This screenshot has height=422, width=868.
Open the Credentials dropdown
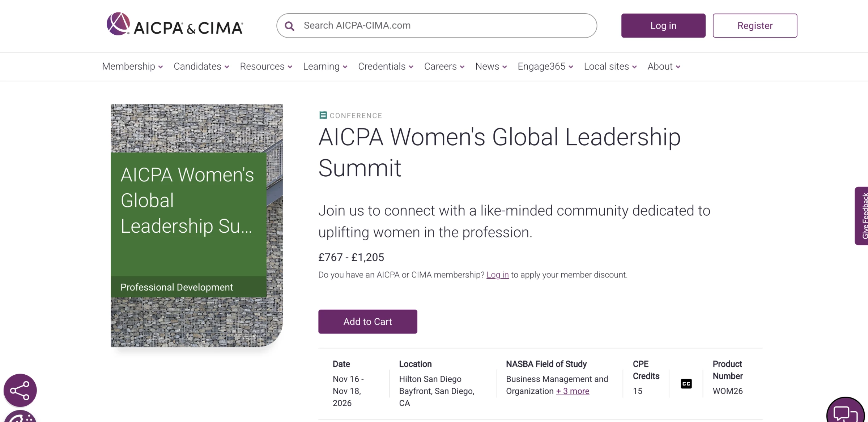386,66
